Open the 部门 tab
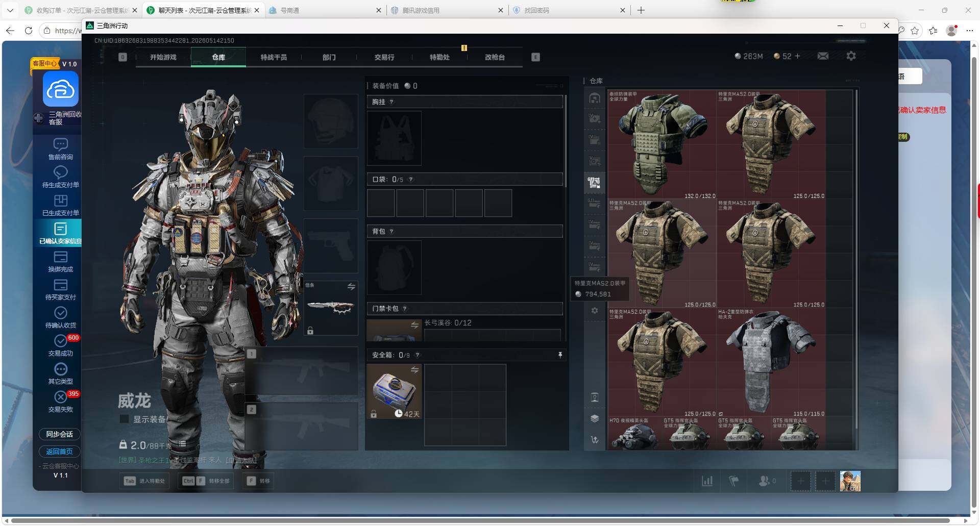 [x=329, y=57]
